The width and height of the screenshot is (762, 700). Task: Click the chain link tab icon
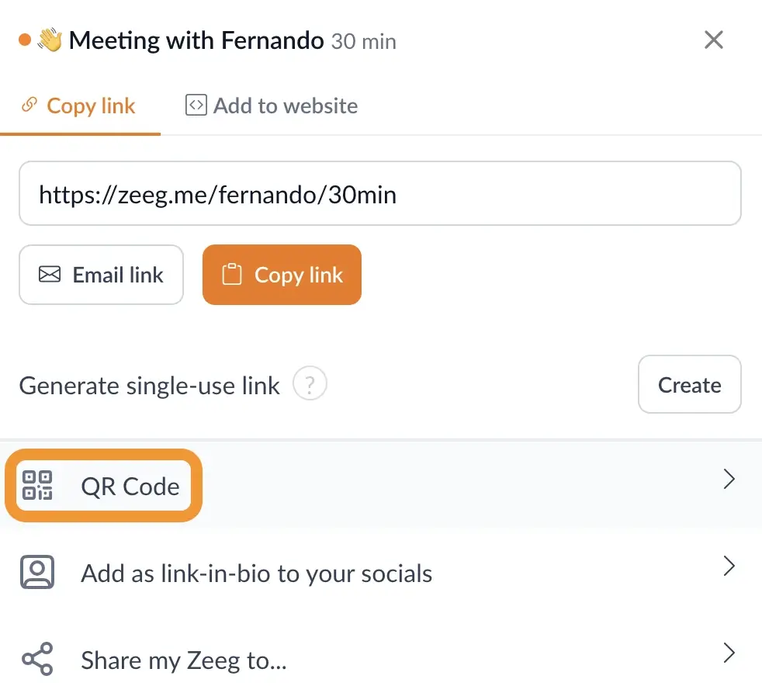tap(29, 106)
